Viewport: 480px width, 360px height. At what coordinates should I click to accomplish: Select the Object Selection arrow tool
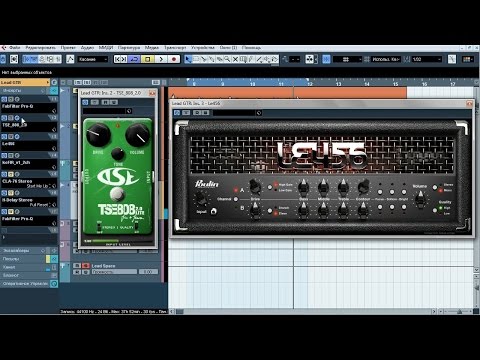[188, 59]
